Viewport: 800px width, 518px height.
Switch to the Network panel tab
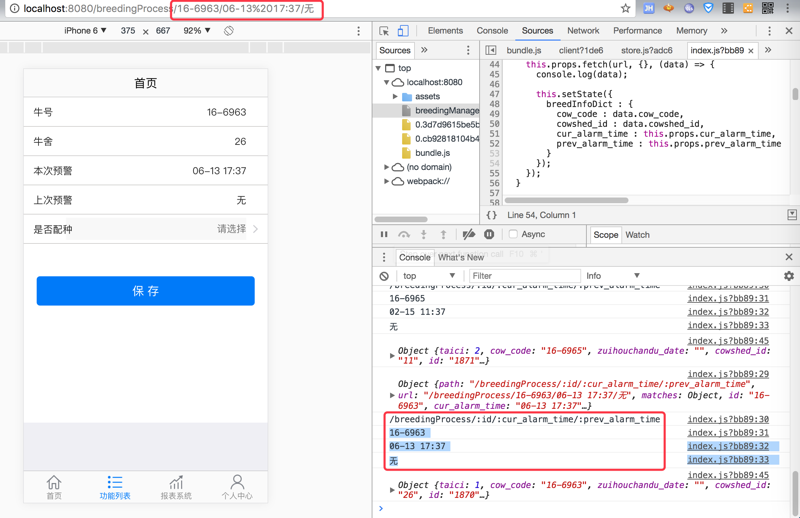(583, 31)
